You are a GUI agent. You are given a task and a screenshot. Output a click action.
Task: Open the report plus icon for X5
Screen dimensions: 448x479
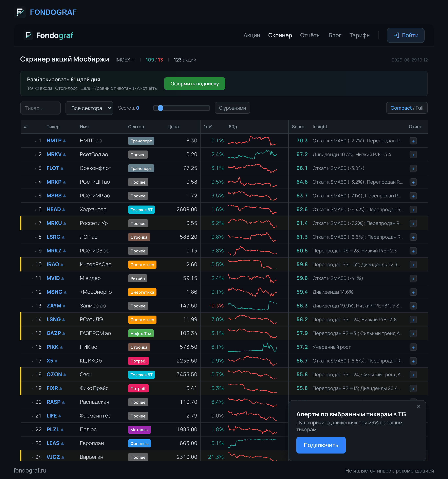tap(413, 361)
